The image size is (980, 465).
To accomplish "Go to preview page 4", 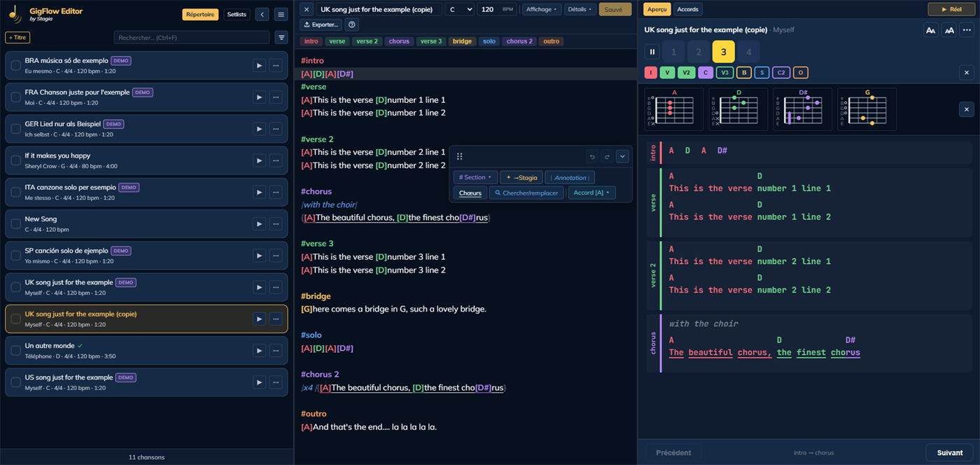I will pyautogui.click(x=748, y=52).
